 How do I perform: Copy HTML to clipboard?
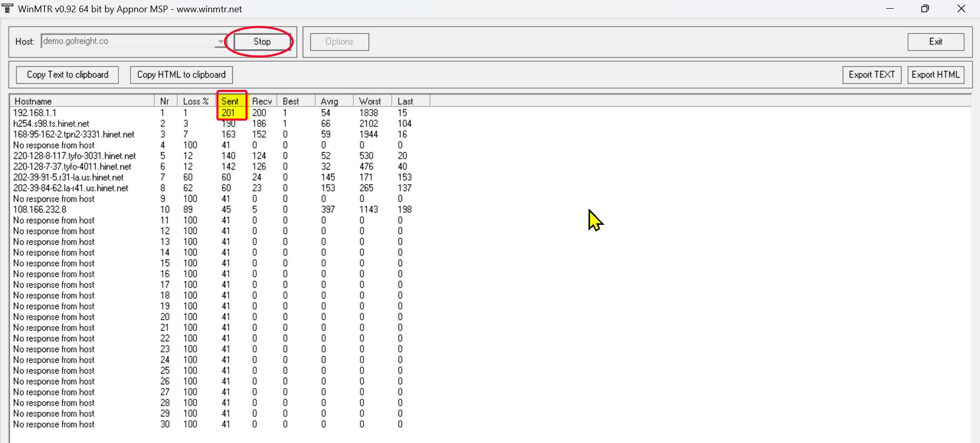click(x=181, y=75)
